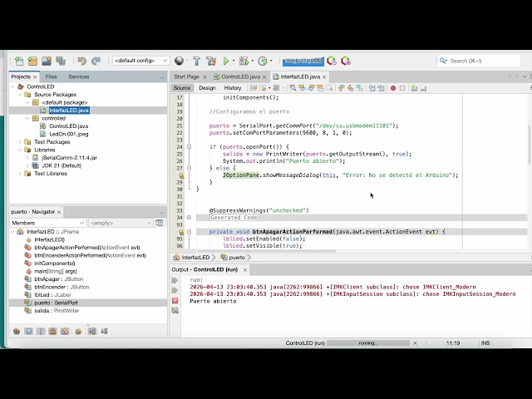Click Stop Macro Recording square icon

pyautogui.click(x=402, y=88)
